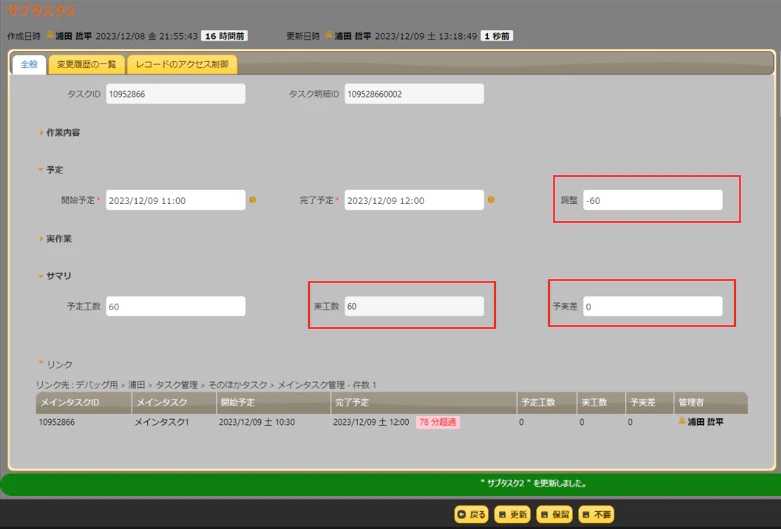Switch to 変更履歴の一覧 tab
Screen dimensions: 781x529
(x=86, y=65)
